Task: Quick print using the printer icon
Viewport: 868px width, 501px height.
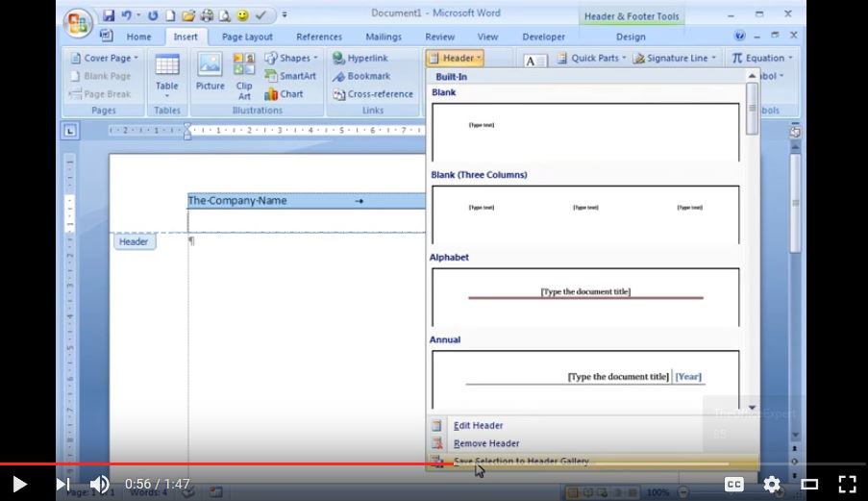Action: [207, 15]
